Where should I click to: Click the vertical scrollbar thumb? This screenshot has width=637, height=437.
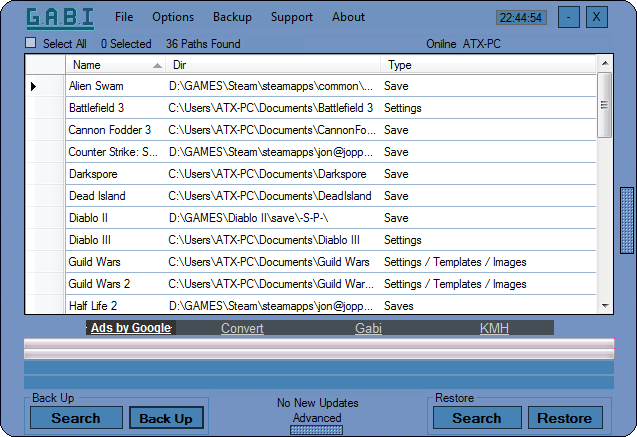[604, 105]
